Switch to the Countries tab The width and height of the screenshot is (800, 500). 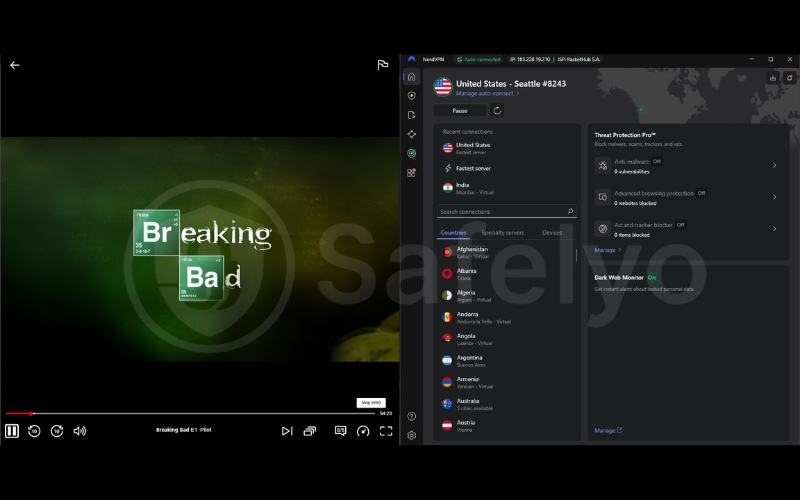pyautogui.click(x=453, y=233)
